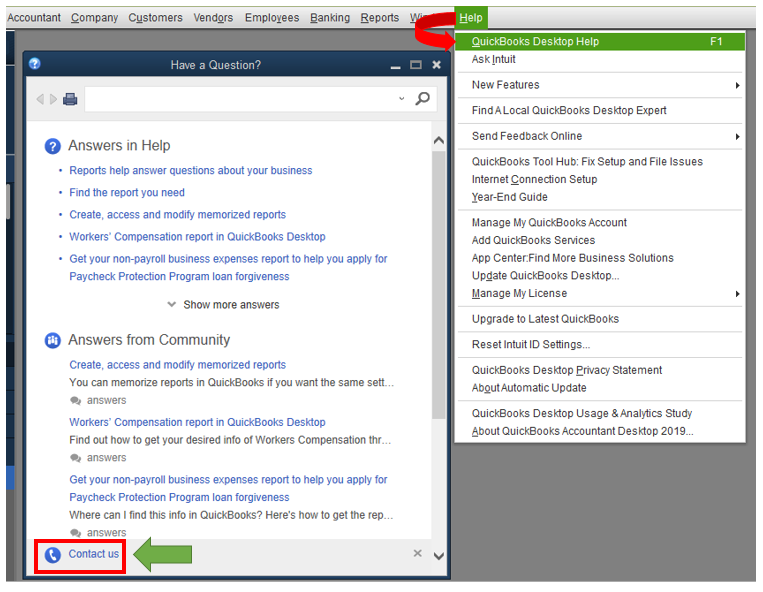Open the search history dropdown arrow

[401, 99]
